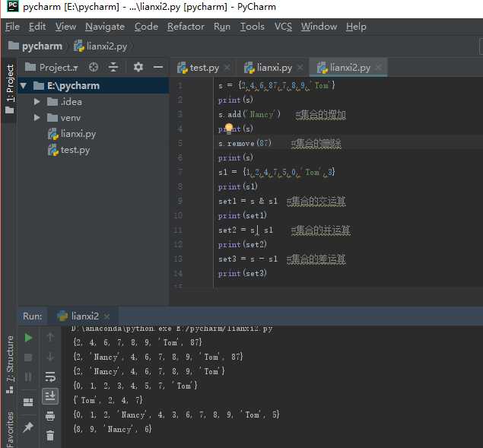Click the Up the stack trace arrow
This screenshot has height=448, width=483.
[x=50, y=337]
